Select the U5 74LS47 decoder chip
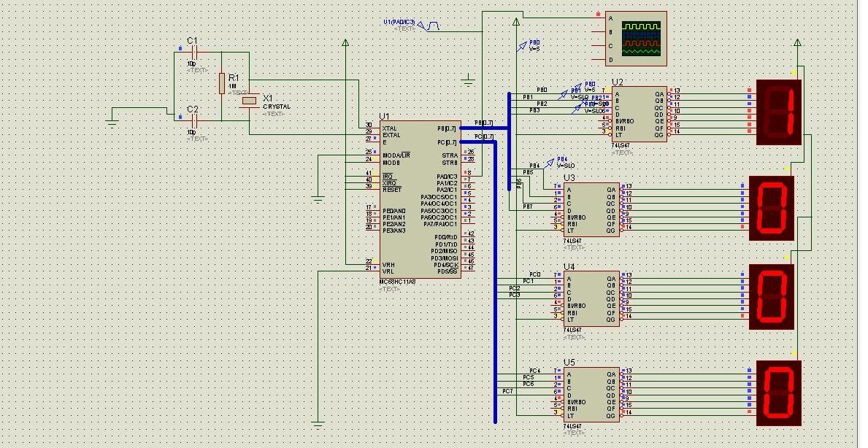The height and width of the screenshot is (448, 868). pos(591,395)
